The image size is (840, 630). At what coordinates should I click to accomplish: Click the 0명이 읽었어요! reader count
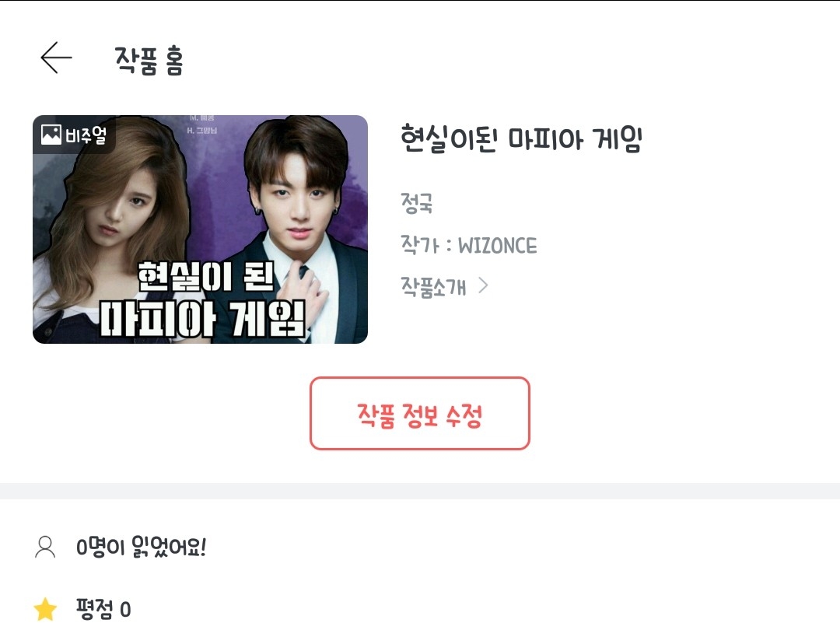tap(142, 547)
